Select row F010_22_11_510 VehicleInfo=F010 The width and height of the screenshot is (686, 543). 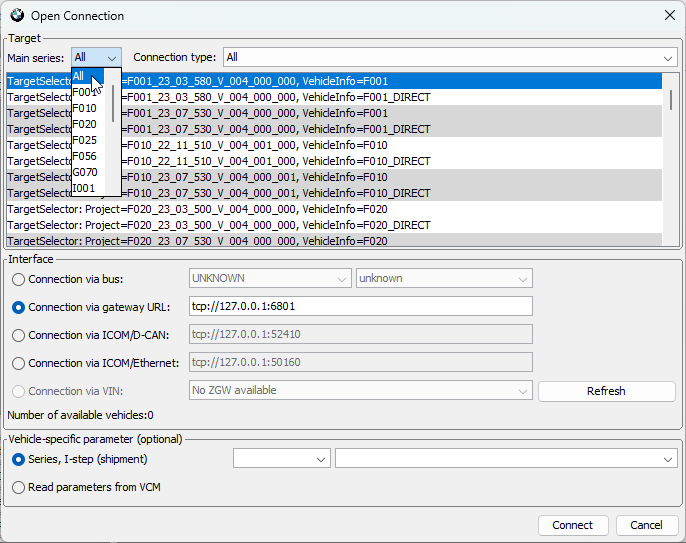coord(334,145)
